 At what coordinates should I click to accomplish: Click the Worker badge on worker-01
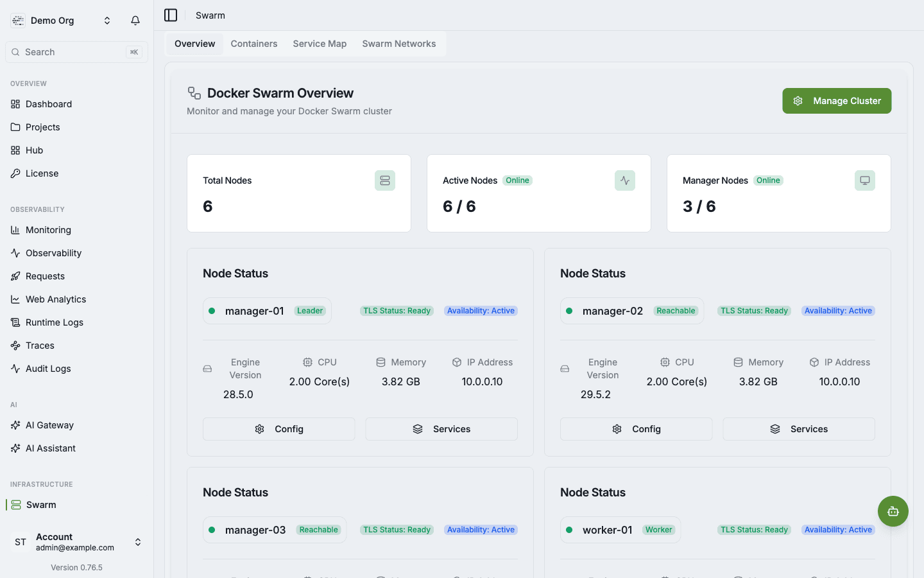pyautogui.click(x=659, y=530)
